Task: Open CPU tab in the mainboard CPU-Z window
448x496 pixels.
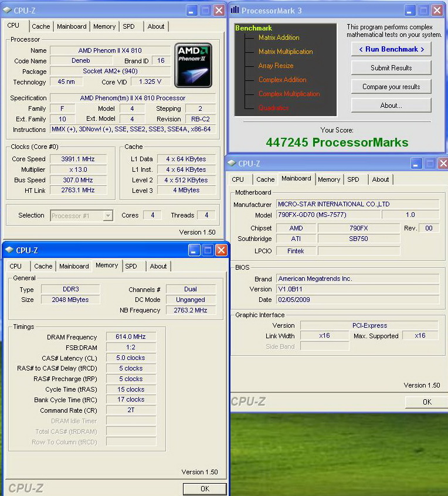Action: coord(237,179)
